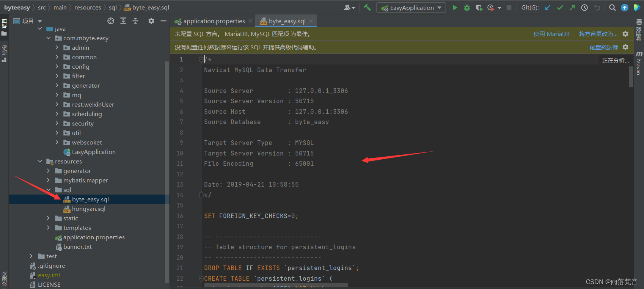Open the JetBrains toolbox icon in the toolbar
644x289 pixels.
coord(637,8)
